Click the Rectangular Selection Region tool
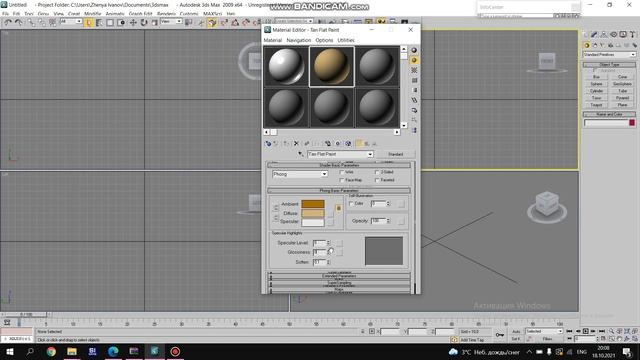Viewport: 640px width, 360px height. (110, 23)
